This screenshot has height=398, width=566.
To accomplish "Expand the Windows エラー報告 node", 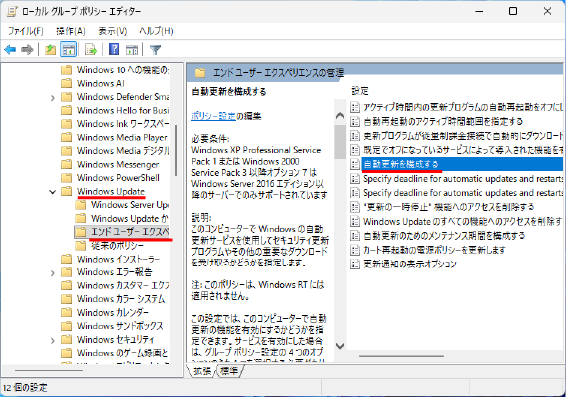I will 53,273.
